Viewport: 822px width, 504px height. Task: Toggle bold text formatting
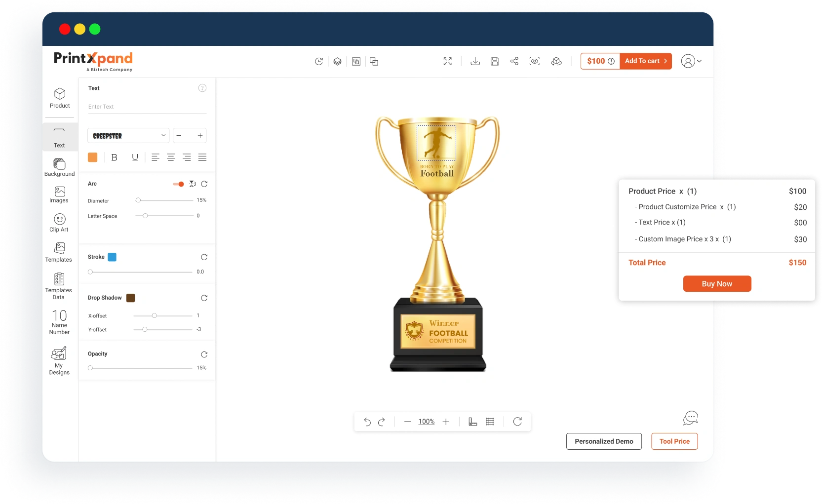pyautogui.click(x=114, y=157)
